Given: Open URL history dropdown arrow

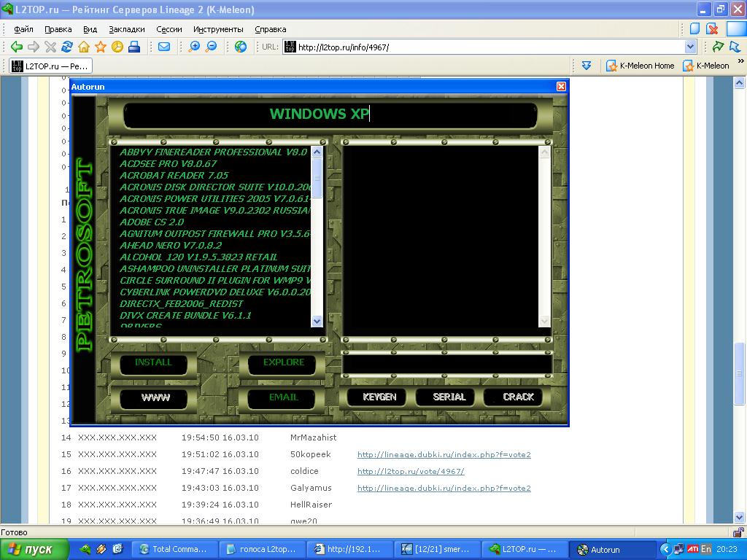Looking at the screenshot, I should (690, 47).
